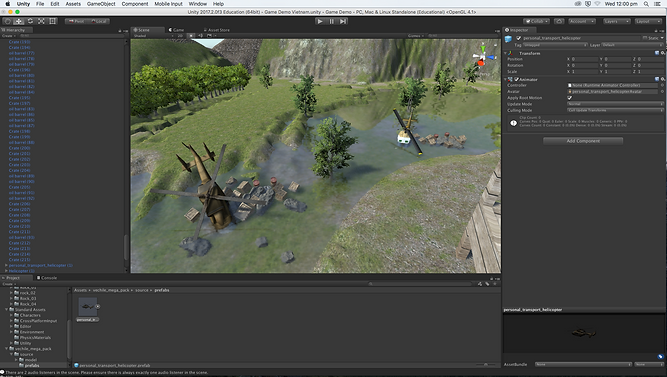Collapse the Transform component
667x377 pixels.
(506, 53)
